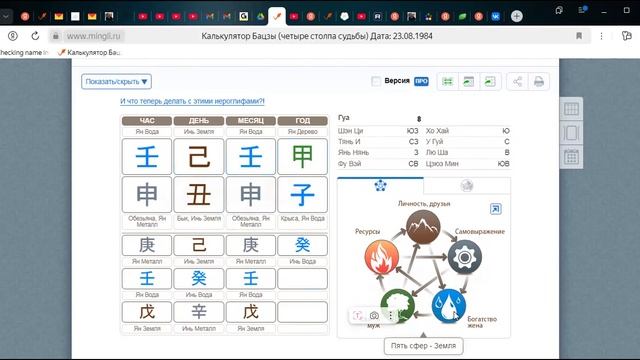The height and width of the screenshot is (360, 640).
Task: Open the Показать/скрыть dropdown
Action: [116, 81]
